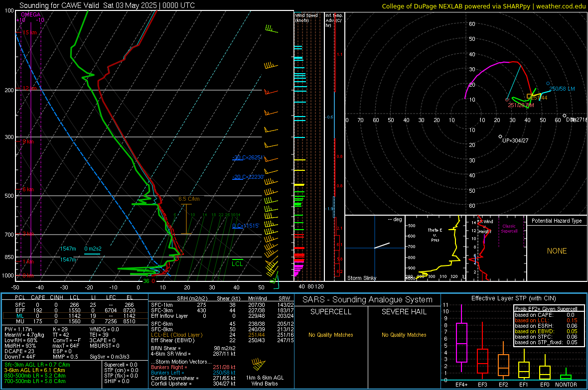Click the 'Effective Layer STP (with CIN)' title
Viewport: 588px width, 390px height.
click(x=514, y=298)
